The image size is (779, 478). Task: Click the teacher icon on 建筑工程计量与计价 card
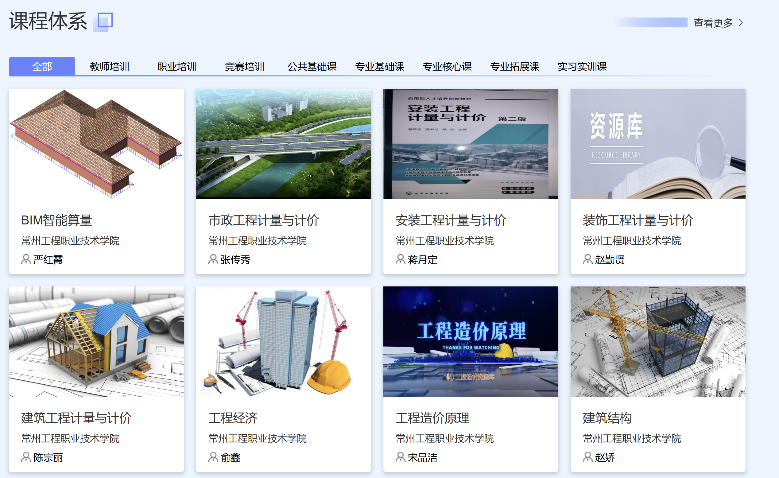click(x=26, y=457)
